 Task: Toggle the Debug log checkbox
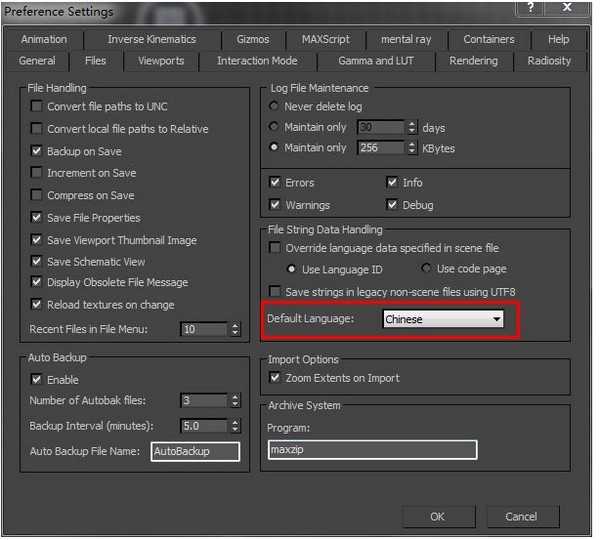[392, 204]
